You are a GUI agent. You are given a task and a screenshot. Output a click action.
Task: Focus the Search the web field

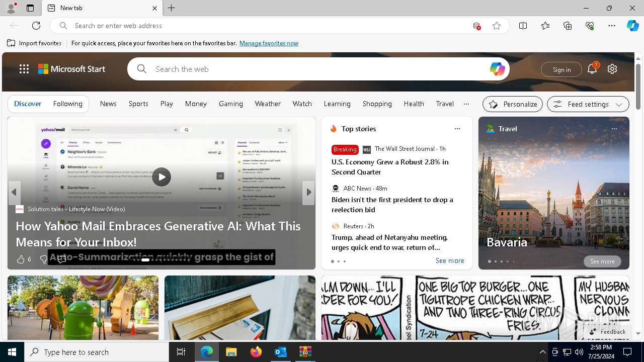[x=318, y=69]
